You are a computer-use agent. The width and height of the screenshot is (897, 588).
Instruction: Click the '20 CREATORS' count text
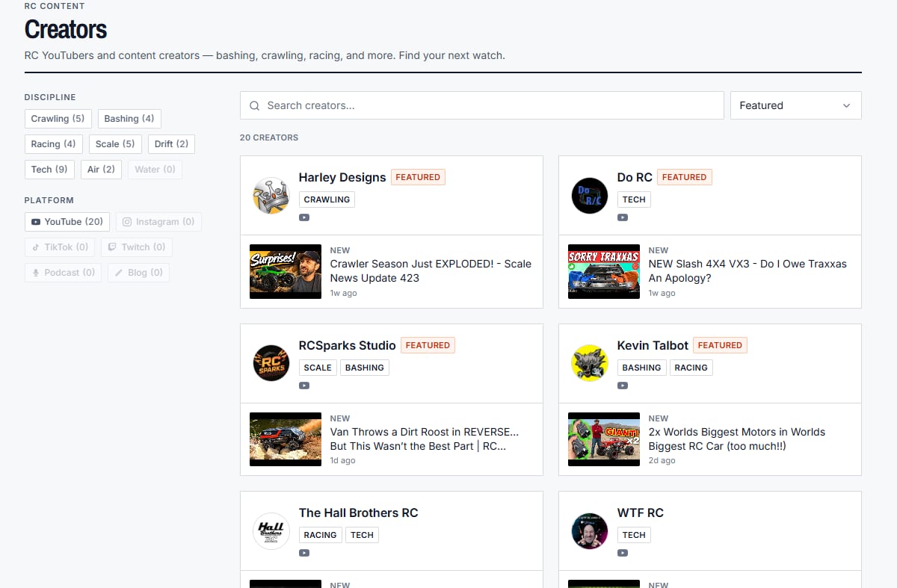269,137
